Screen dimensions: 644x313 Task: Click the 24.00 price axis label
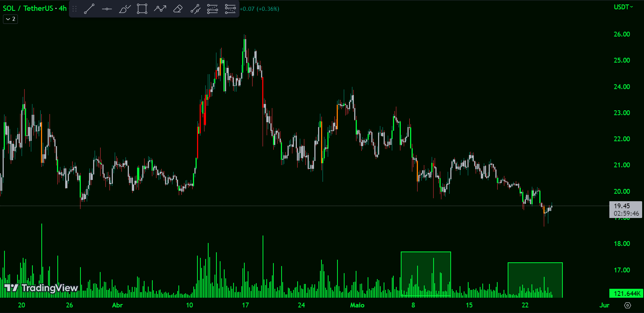(622, 87)
